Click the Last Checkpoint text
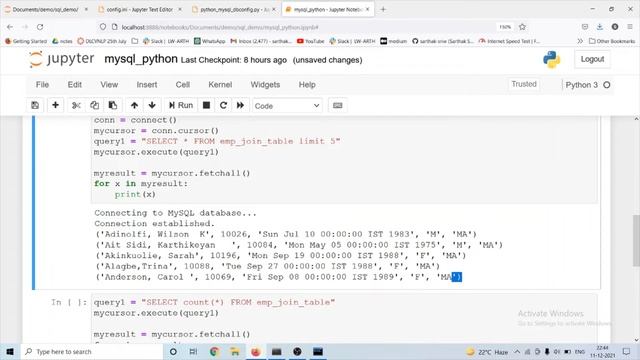640x360 pixels. tap(233, 60)
